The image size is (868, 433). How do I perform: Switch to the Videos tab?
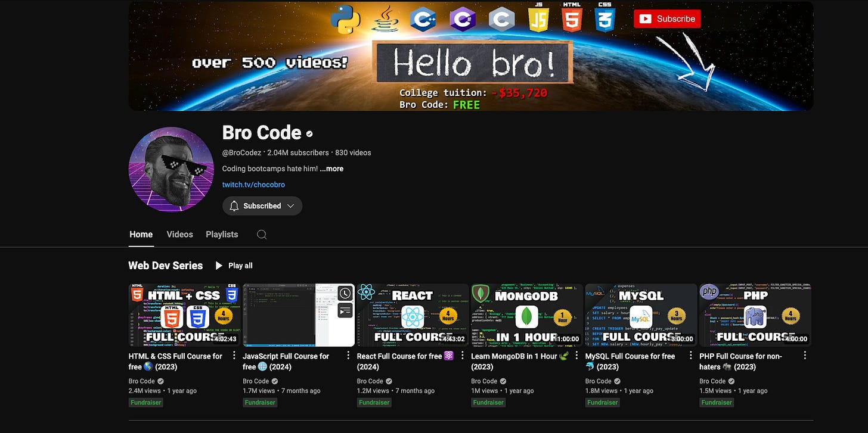click(x=179, y=234)
